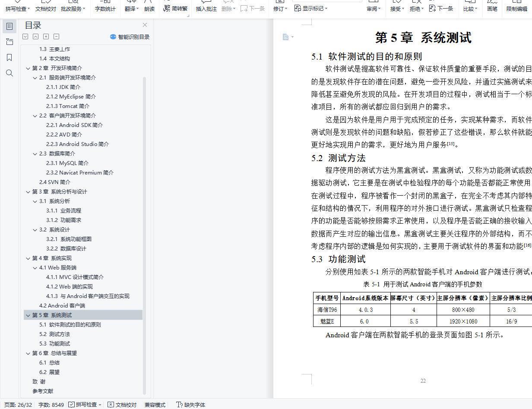Click the collapse-all outline levels icon
Viewport: 532px width, 409px height.
coord(36,37)
